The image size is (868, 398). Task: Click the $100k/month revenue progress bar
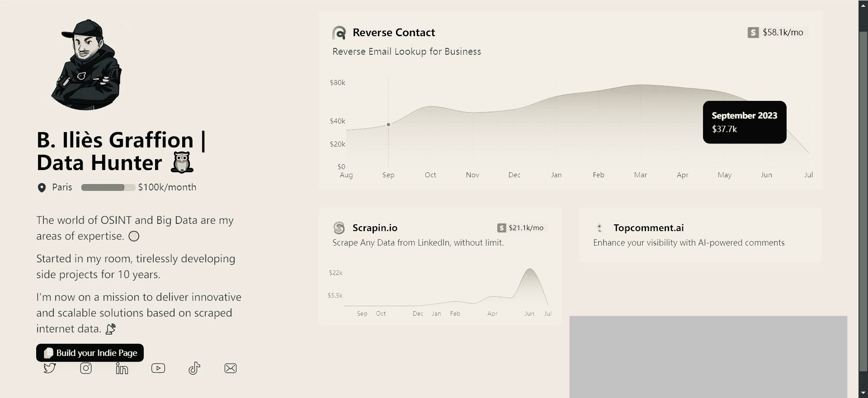[108, 187]
